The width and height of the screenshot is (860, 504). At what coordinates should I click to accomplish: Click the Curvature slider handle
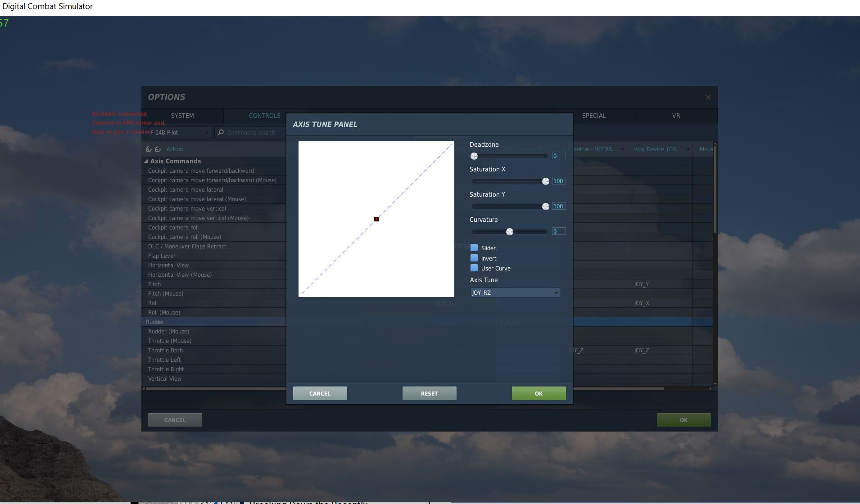point(510,232)
